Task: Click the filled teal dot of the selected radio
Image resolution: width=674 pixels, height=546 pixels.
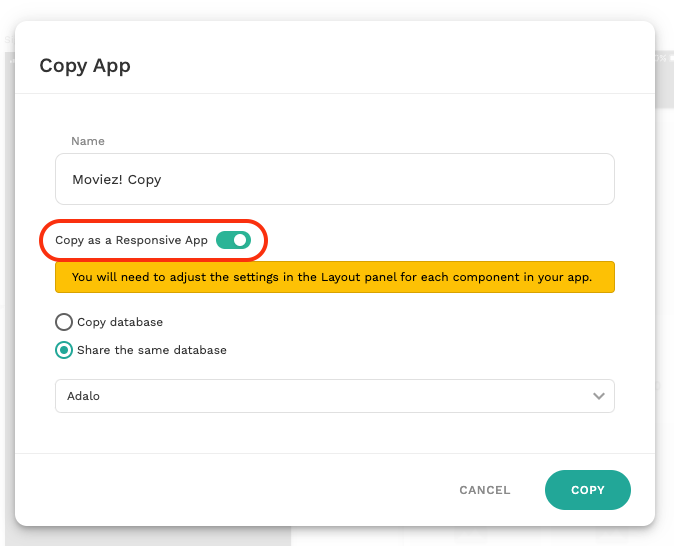Action: pyautogui.click(x=64, y=350)
